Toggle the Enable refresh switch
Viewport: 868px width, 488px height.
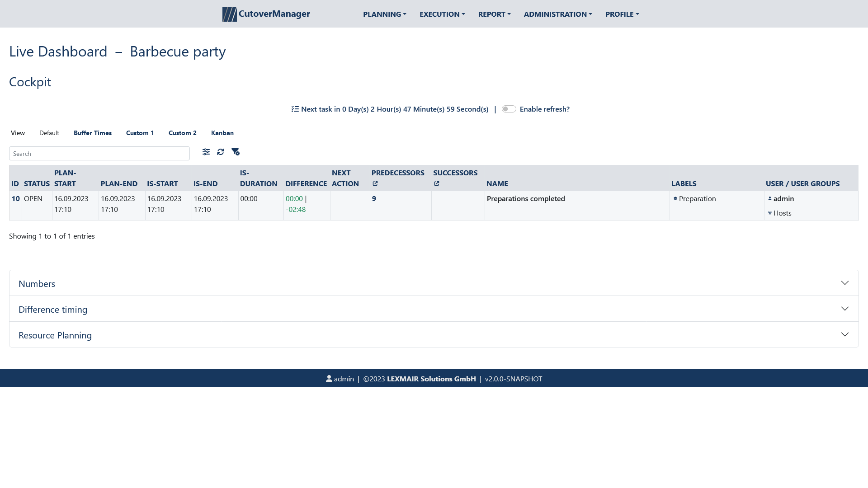click(508, 108)
